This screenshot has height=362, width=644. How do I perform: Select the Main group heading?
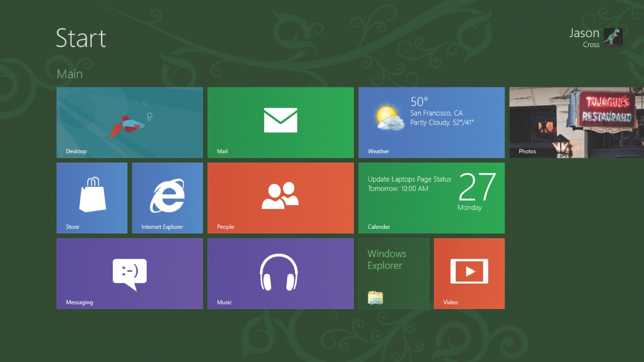pos(69,74)
